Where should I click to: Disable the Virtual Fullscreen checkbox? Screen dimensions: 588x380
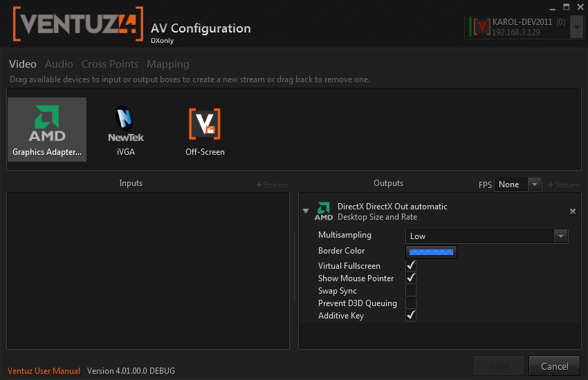411,266
